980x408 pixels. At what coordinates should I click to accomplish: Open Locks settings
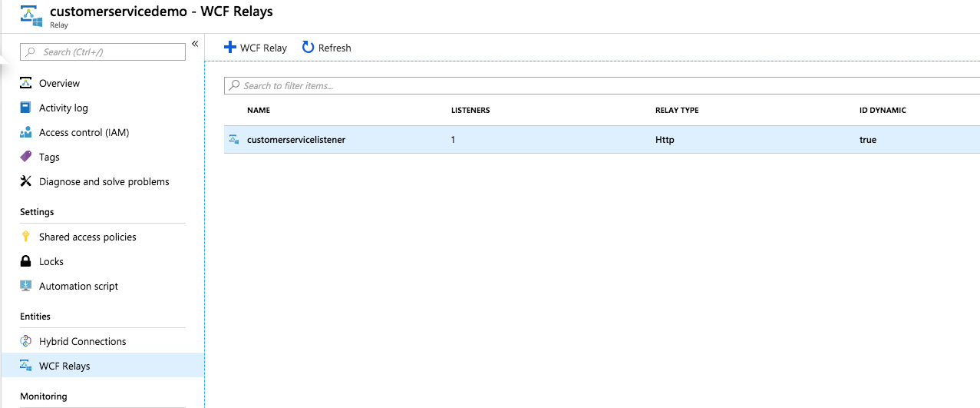pos(51,261)
